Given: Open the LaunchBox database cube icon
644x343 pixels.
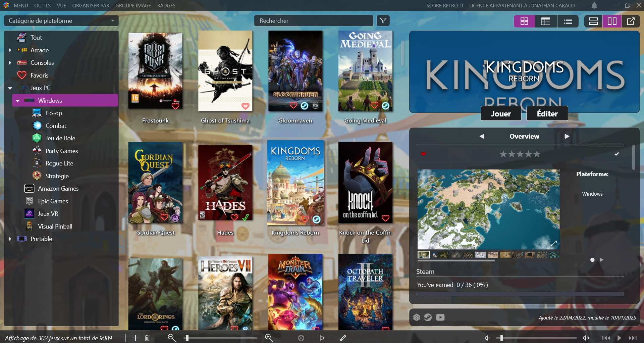Looking at the screenshot, I should coord(417,317).
